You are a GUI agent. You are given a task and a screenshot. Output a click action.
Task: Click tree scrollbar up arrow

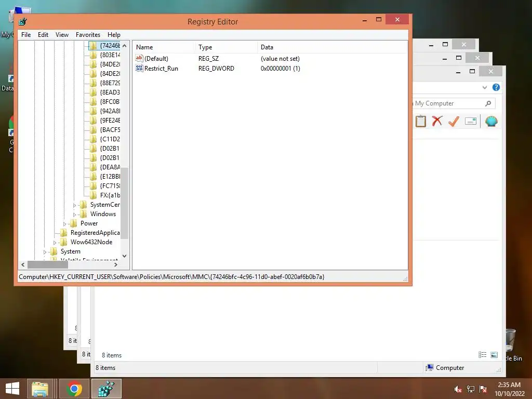pos(125,46)
